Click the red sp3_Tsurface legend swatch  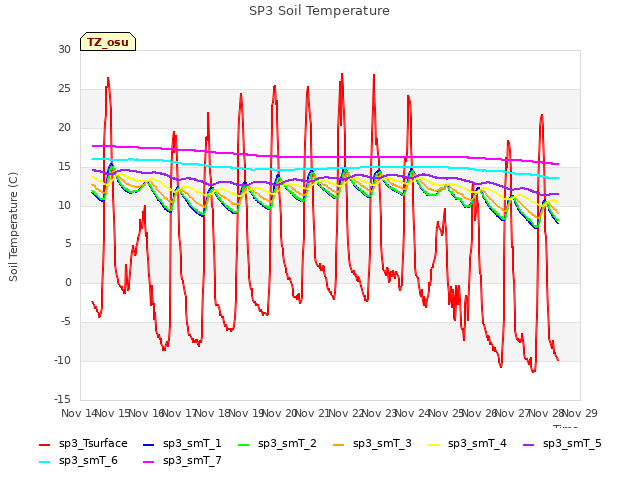44,444
